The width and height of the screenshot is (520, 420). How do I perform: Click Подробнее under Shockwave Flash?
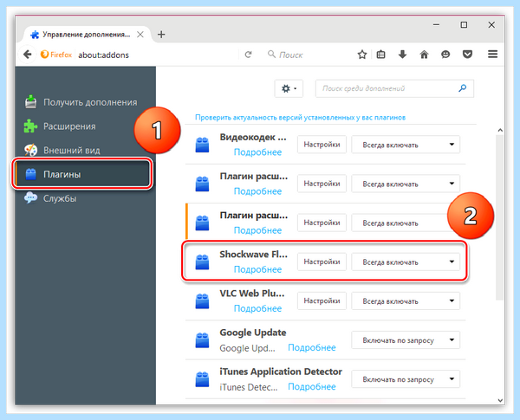pos(257,269)
